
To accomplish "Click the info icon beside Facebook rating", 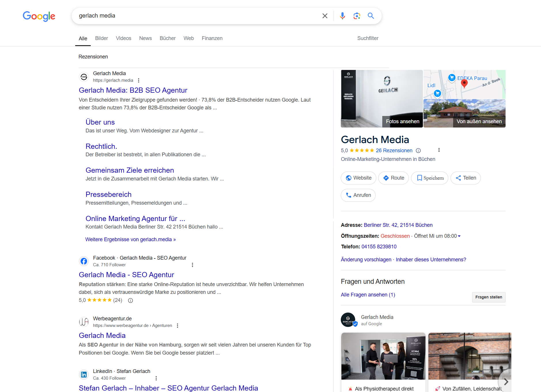I will (x=130, y=300).
